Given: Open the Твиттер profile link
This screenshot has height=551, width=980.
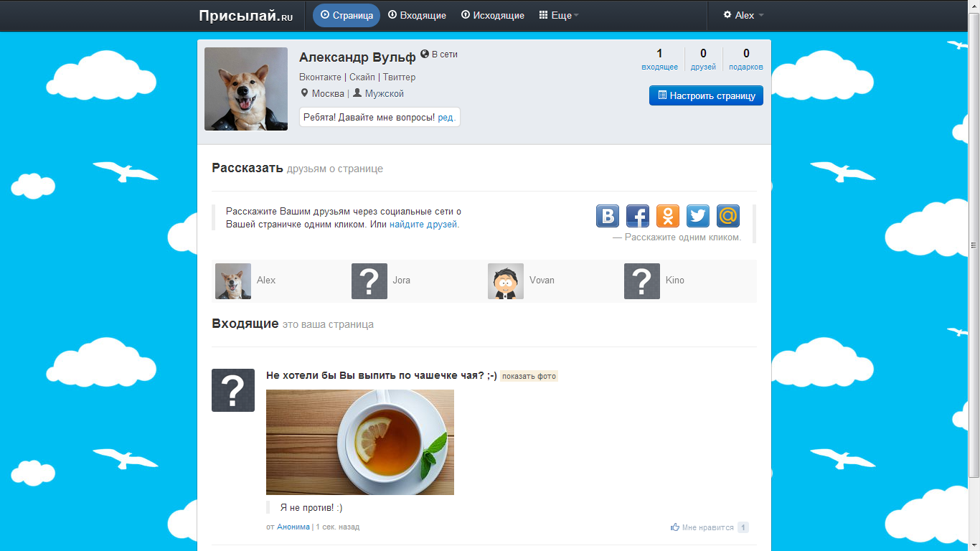Looking at the screenshot, I should coord(399,77).
